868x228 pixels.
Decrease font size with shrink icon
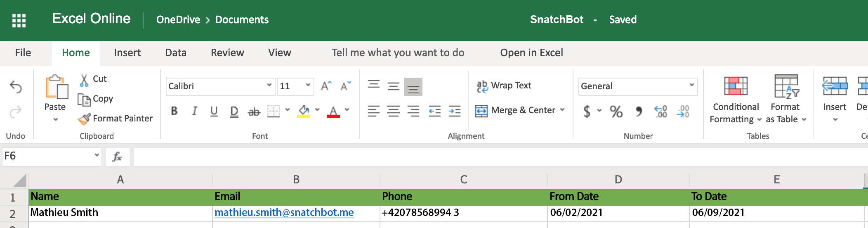(x=346, y=86)
